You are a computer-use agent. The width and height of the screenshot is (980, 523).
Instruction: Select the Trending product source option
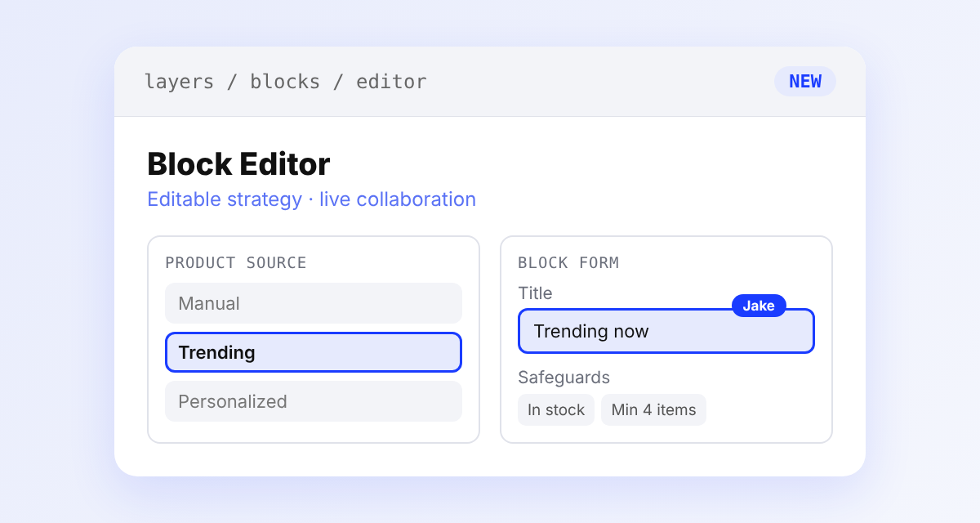(x=314, y=352)
